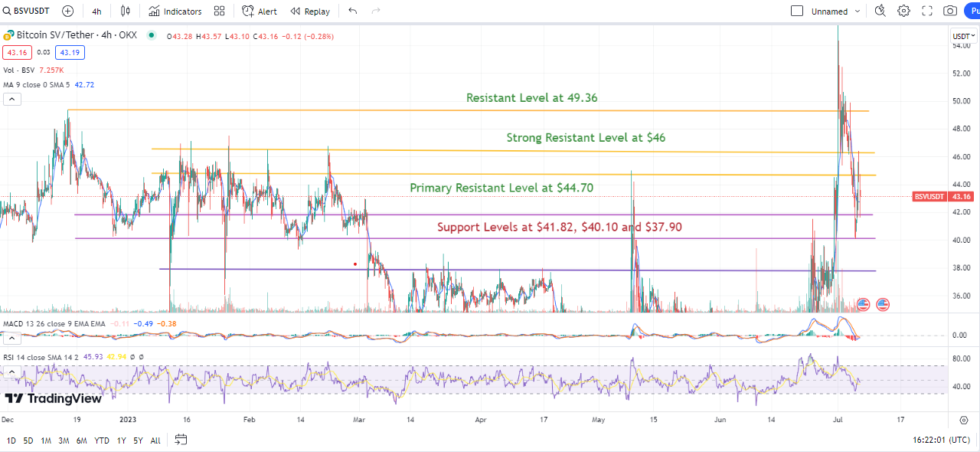This screenshot has width=980, height=452.
Task: Click the 80.00 label on RSI scale
Action: [961, 359]
